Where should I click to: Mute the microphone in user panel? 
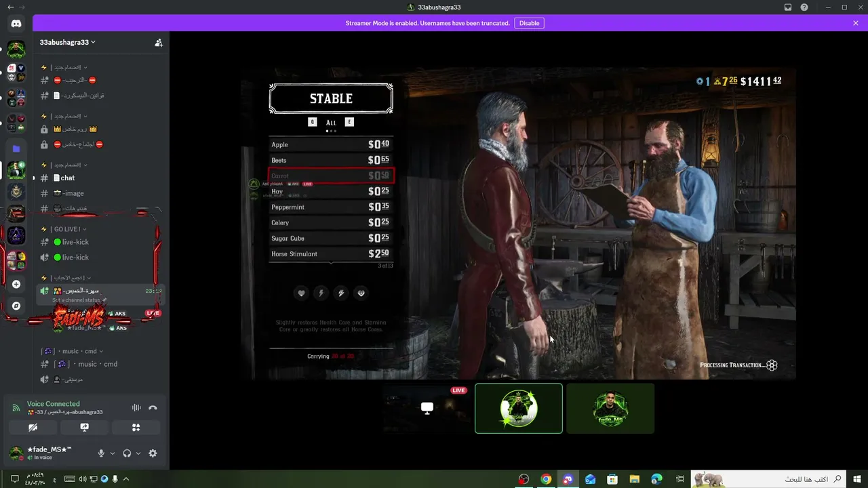pyautogui.click(x=101, y=453)
